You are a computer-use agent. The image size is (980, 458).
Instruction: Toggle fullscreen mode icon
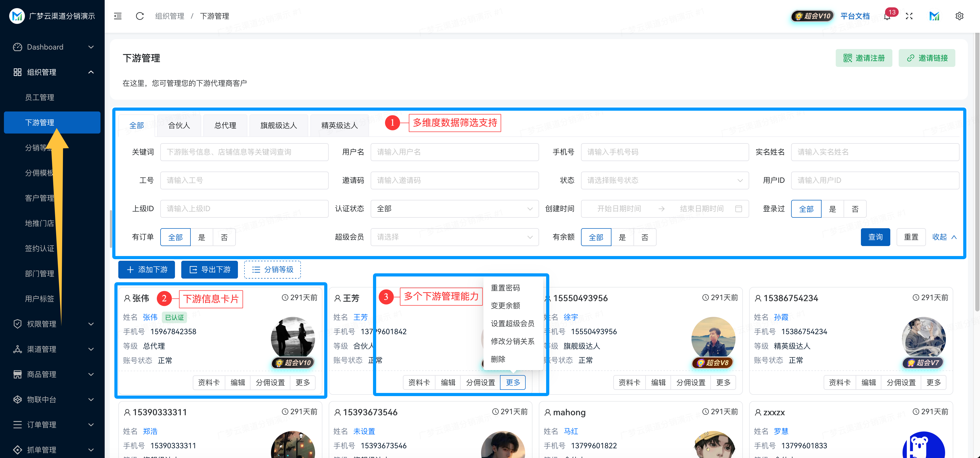pos(909,16)
